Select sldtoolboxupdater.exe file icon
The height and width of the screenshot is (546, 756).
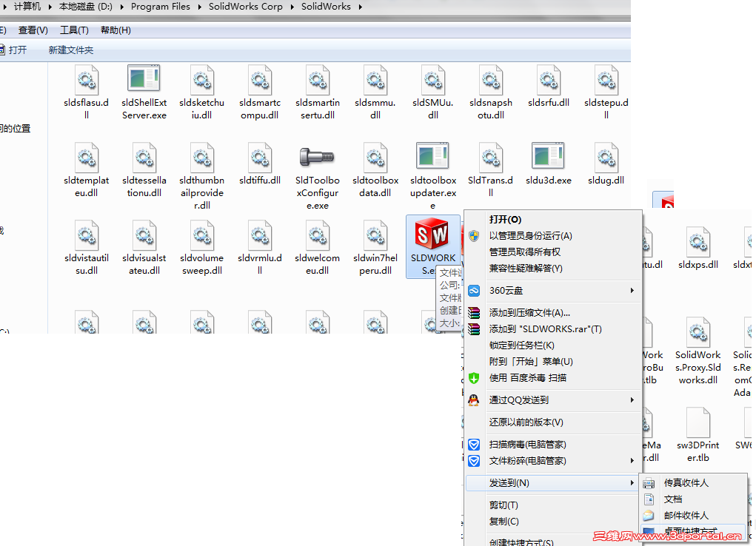point(432,156)
